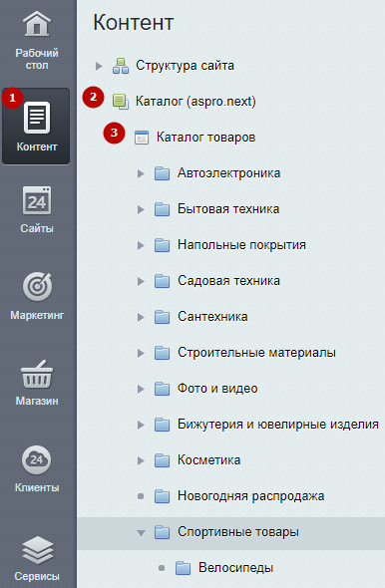Expand the Напольные покрытия section arrow
This screenshot has width=385, height=588.
(141, 245)
